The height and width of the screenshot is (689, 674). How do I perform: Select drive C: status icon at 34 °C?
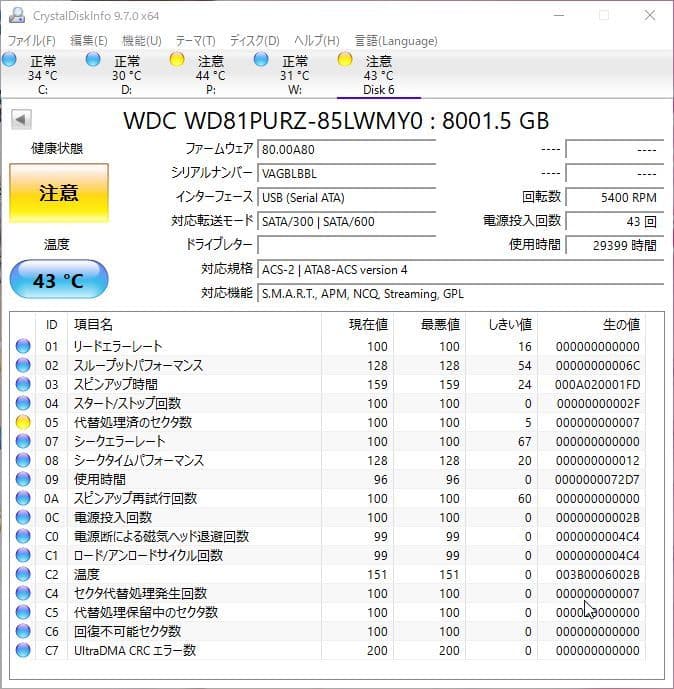coord(9,59)
